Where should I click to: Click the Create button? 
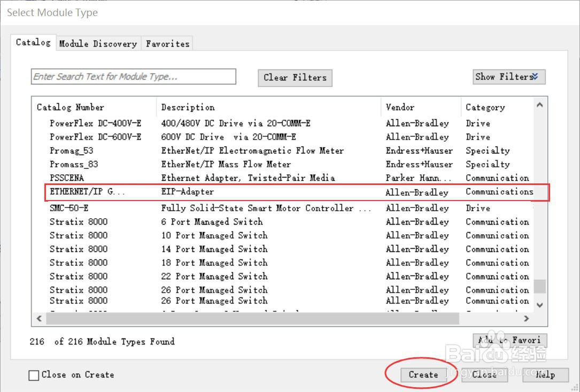(423, 375)
